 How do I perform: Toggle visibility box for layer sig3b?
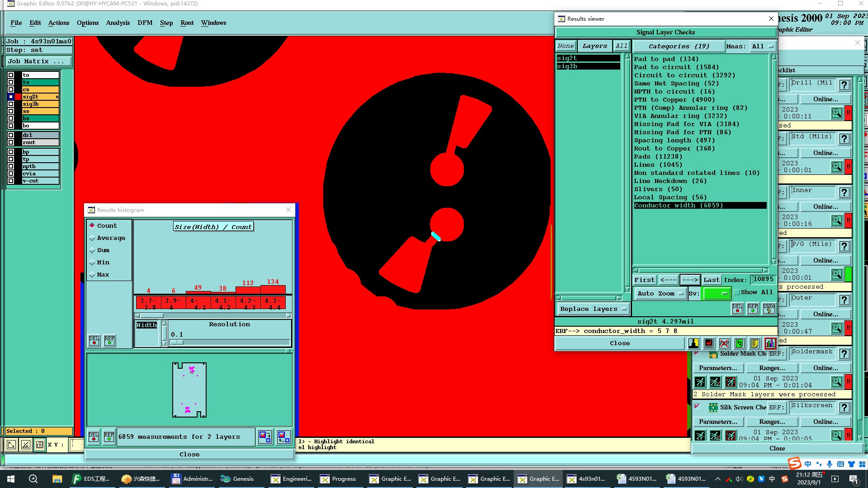coord(11,104)
